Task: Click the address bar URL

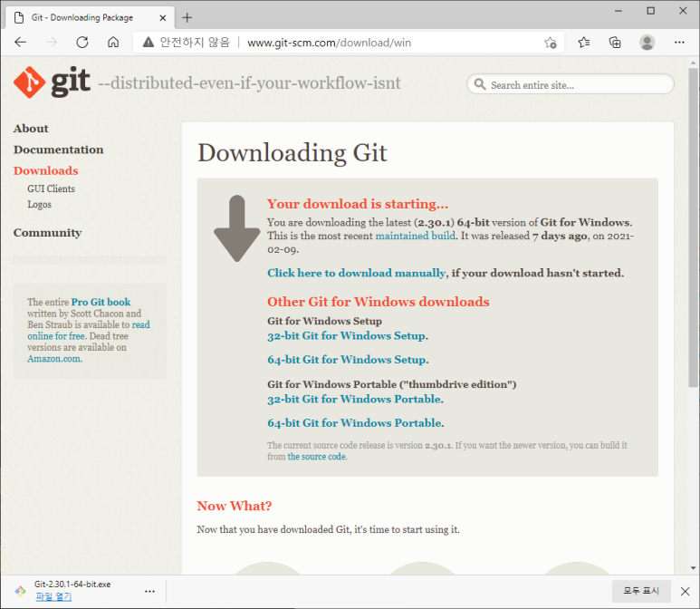Action: 329,43
